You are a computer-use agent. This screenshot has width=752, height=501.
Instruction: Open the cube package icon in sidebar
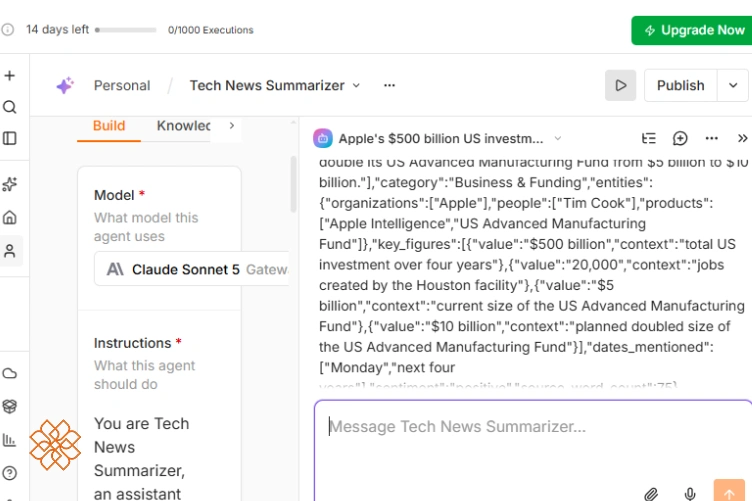pyautogui.click(x=10, y=407)
